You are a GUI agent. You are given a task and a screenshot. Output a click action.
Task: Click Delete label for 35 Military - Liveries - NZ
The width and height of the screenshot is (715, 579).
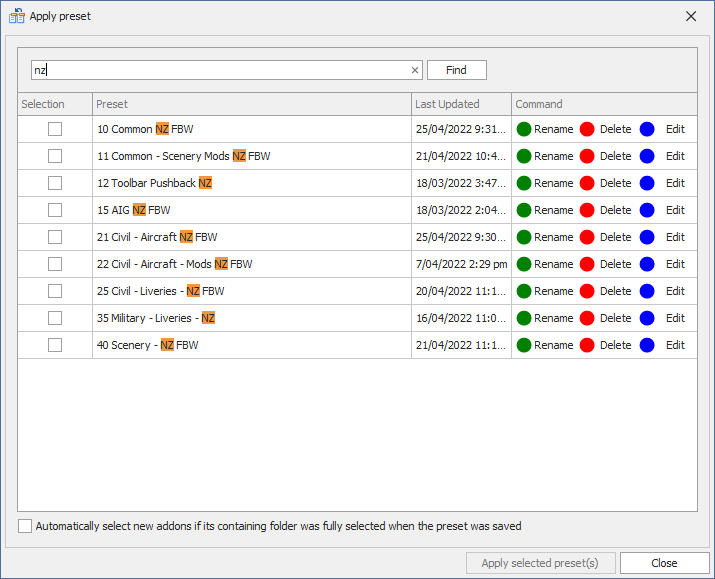tap(616, 318)
